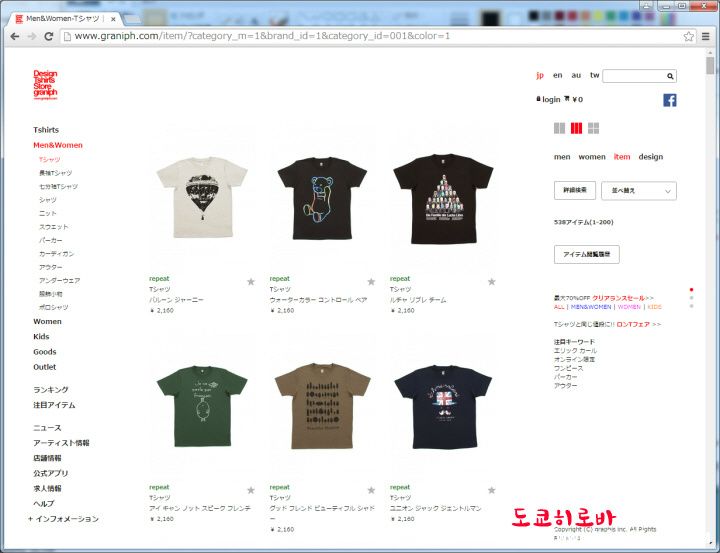Image resolution: width=720 pixels, height=553 pixels.
Task: Open Men&Women sidebar category
Action: (58, 145)
